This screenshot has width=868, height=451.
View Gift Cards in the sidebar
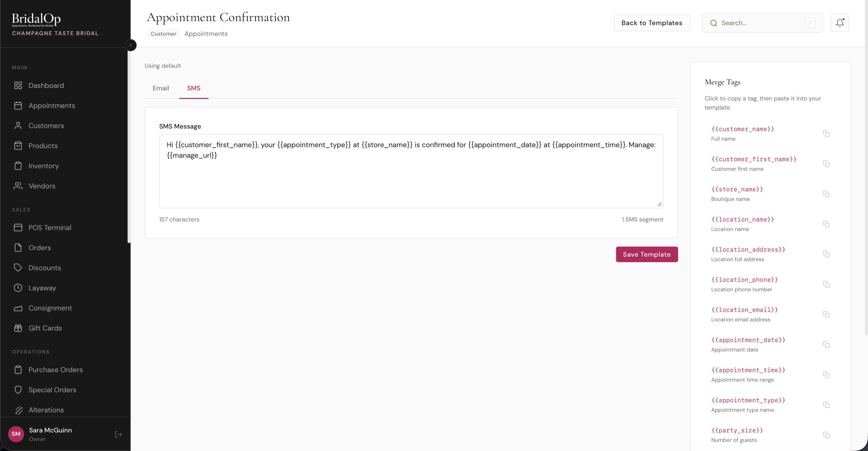[x=45, y=328]
